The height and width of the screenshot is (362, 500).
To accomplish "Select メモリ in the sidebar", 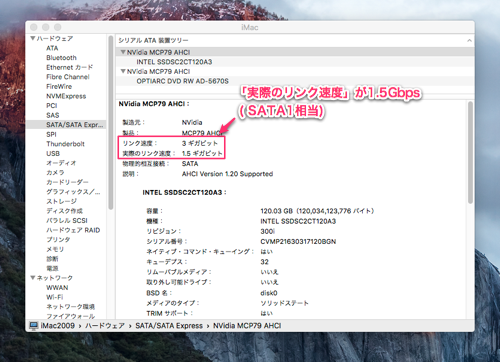I will click(55, 249).
